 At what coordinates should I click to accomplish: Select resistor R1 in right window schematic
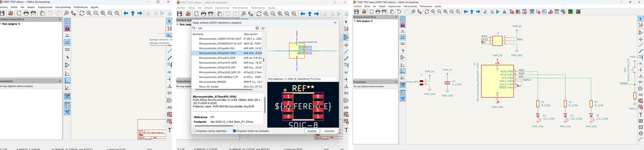point(538,104)
